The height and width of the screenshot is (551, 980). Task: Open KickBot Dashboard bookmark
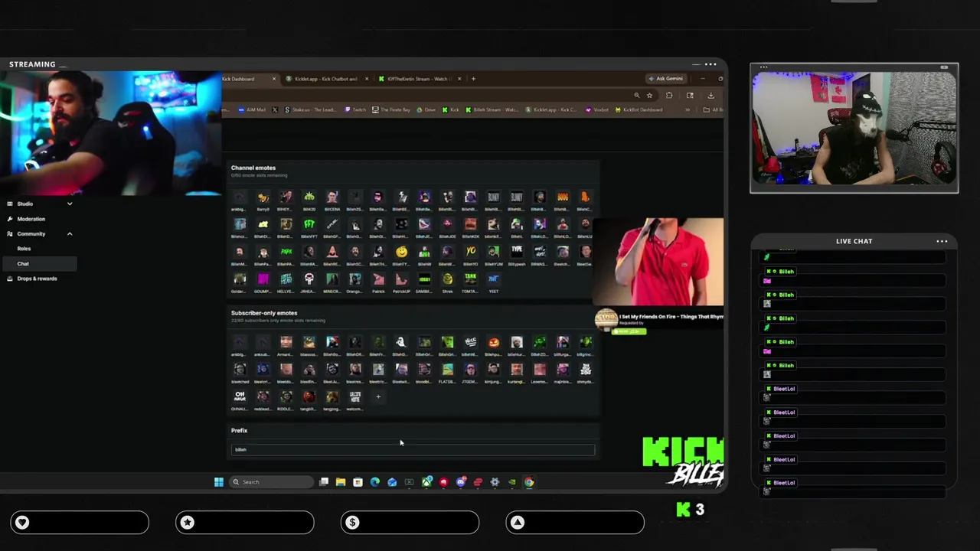tap(639, 110)
